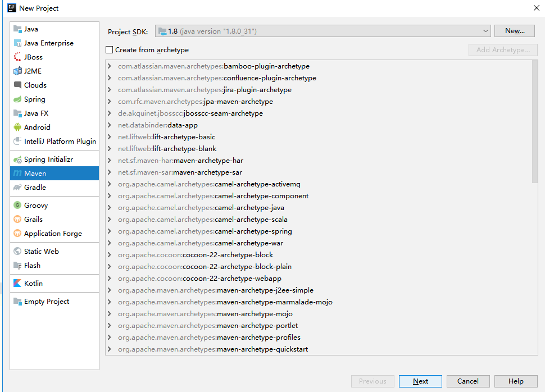The image size is (545, 392).
Task: Select camel-archetype-java row text
Action: (x=201, y=208)
